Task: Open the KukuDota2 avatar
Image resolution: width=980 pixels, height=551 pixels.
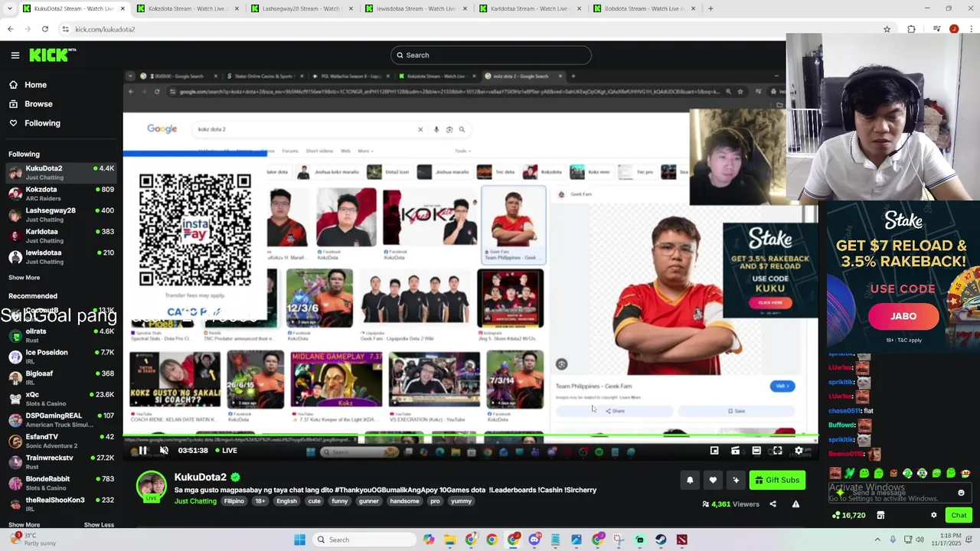Action: (x=152, y=486)
